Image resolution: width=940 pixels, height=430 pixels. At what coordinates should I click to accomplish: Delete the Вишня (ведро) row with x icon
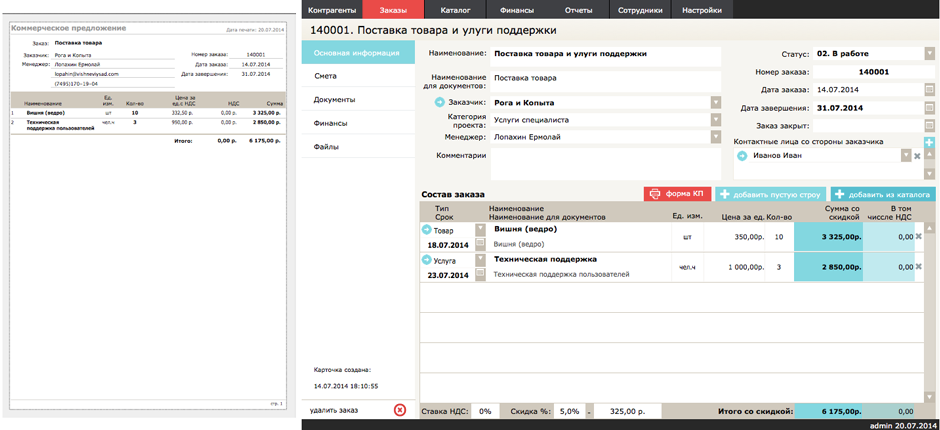(918, 236)
